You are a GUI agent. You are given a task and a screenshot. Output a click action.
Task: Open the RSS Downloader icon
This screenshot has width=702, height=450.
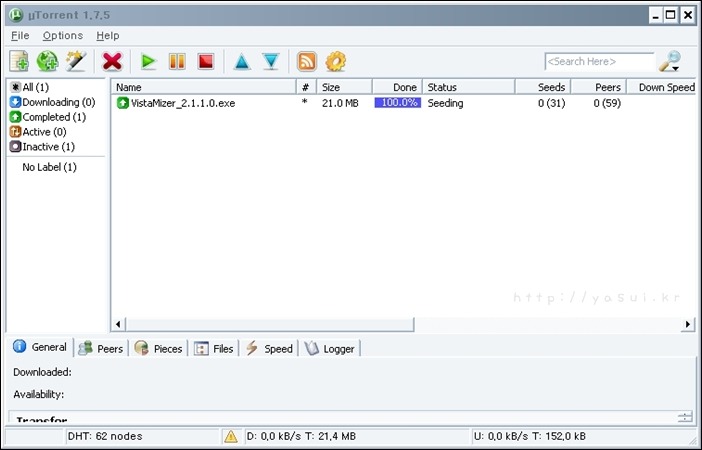click(307, 61)
